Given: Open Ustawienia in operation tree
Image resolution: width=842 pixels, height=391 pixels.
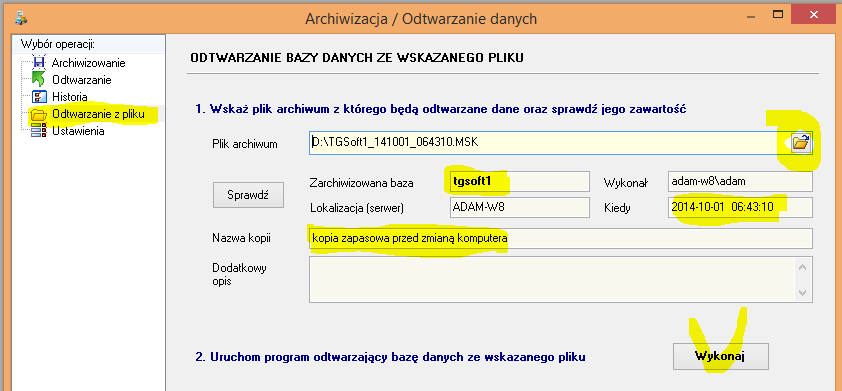Looking at the screenshot, I should click(x=78, y=131).
